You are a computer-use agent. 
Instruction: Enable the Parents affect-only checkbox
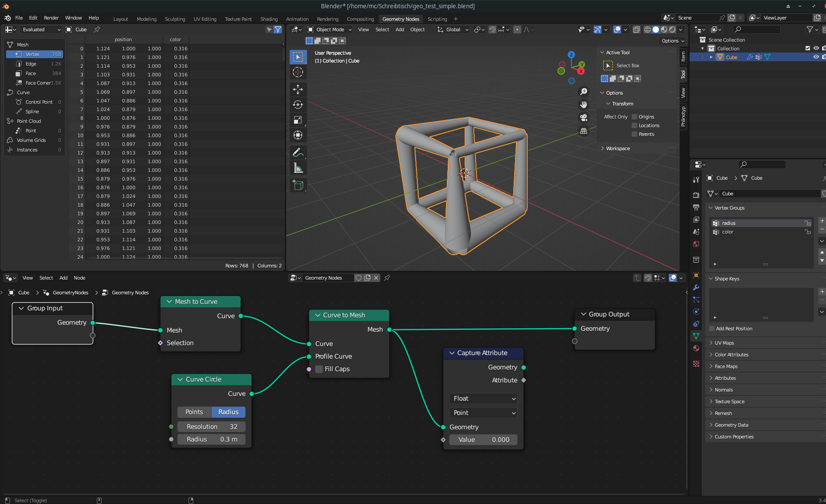click(x=634, y=134)
